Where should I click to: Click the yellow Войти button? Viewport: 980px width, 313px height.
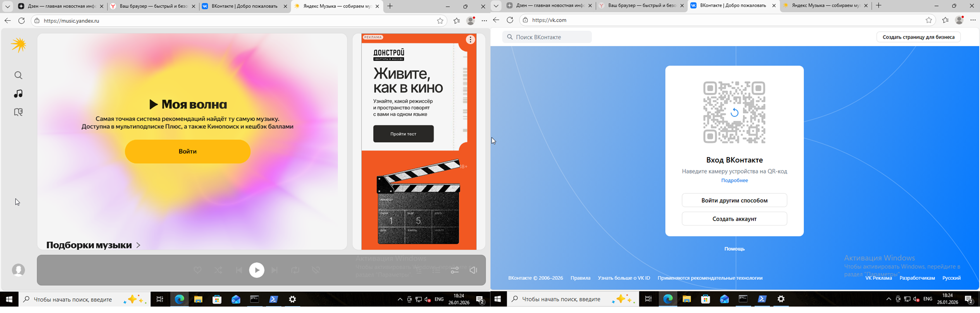pos(188,151)
